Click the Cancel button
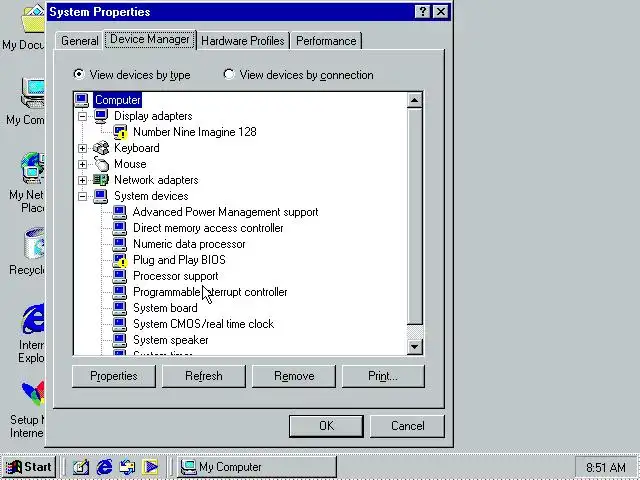The width and height of the screenshot is (640, 480). coord(407,426)
